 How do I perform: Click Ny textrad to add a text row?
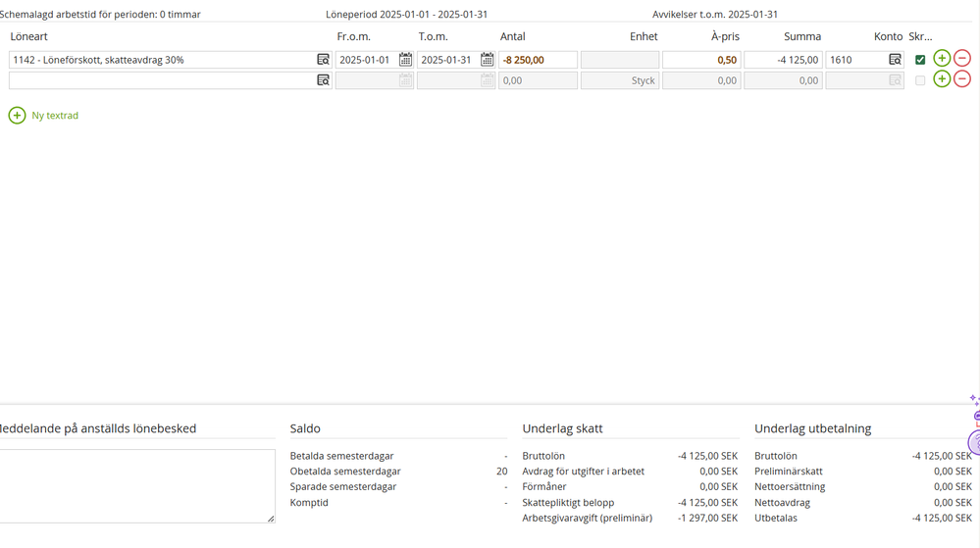coord(44,116)
